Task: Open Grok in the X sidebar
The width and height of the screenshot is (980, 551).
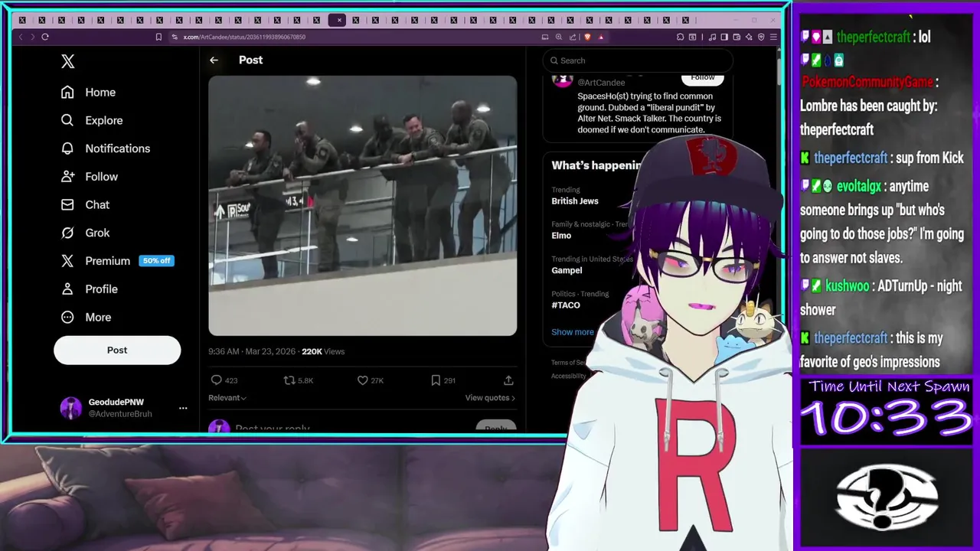Action: click(x=85, y=233)
